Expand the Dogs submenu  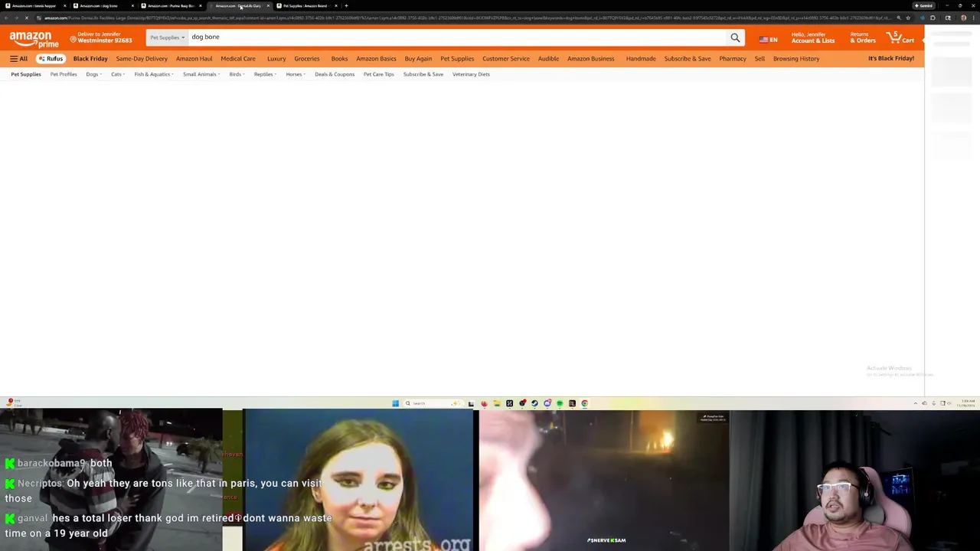click(x=93, y=74)
